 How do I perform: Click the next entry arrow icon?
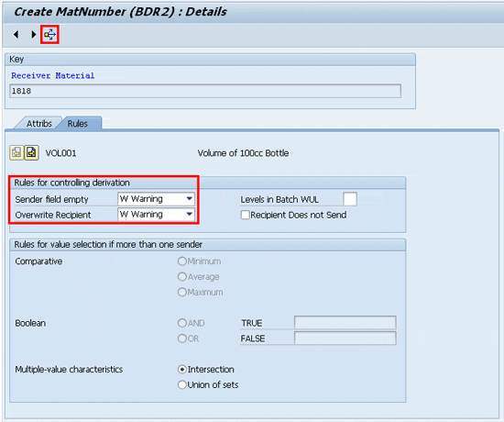pos(34,35)
